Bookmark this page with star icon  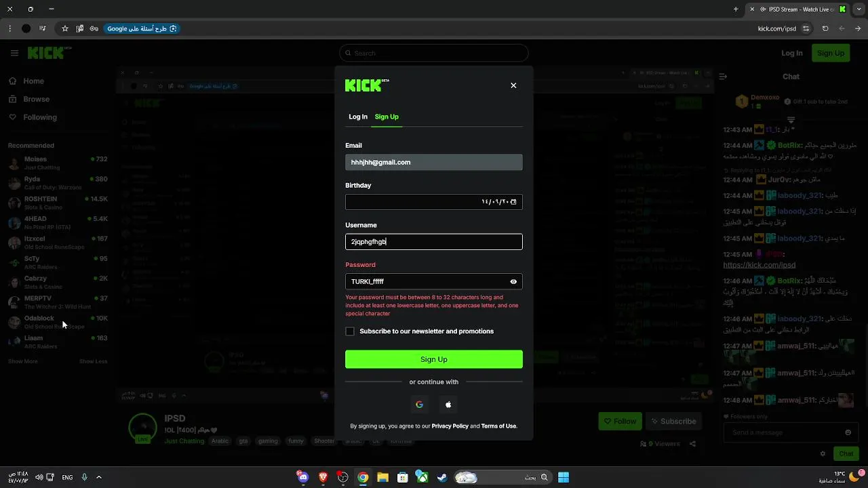(x=65, y=28)
